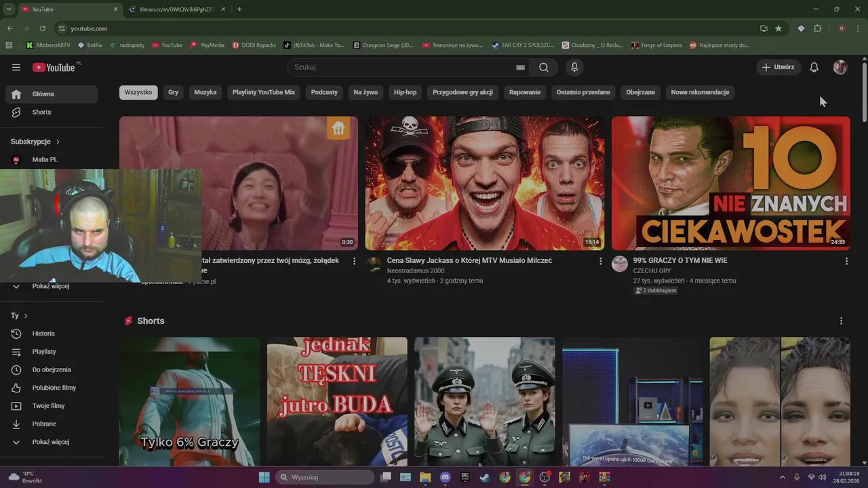
Task: Click the CZECHU GRY channel avatar
Action: (620, 264)
